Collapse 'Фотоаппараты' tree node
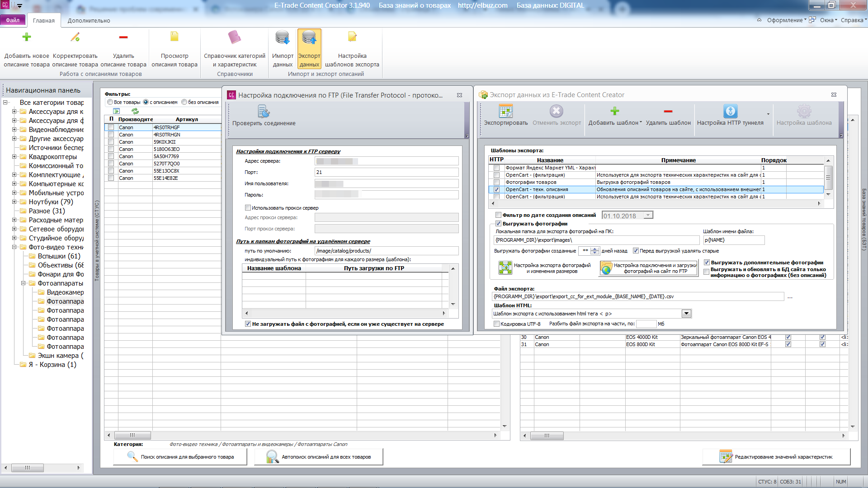Screen dimensions: 868x488 point(23,283)
